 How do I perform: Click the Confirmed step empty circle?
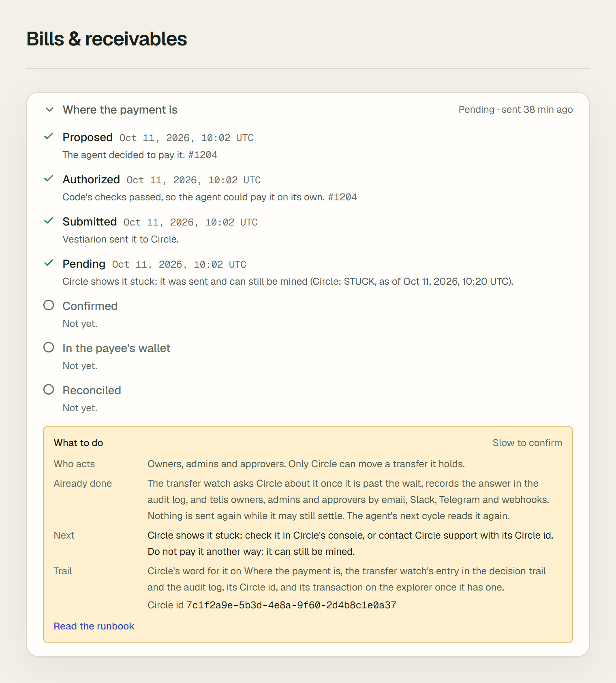tap(49, 305)
